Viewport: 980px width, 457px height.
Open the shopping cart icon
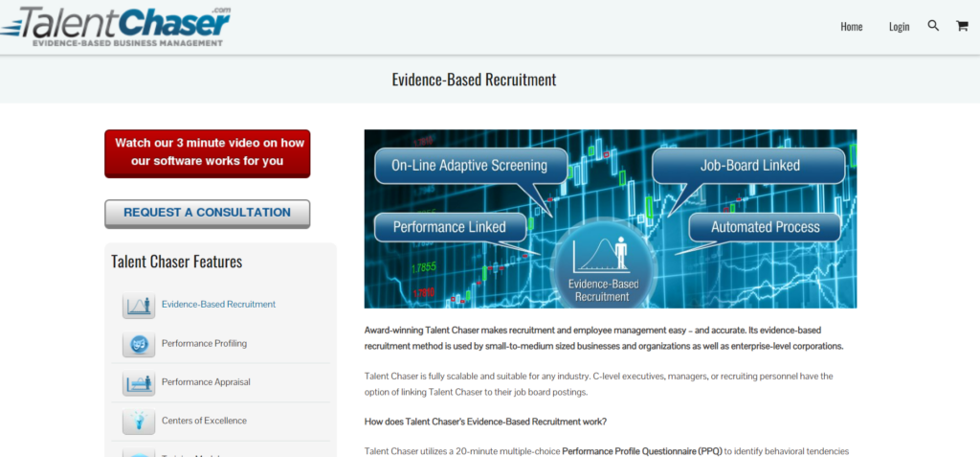[962, 26]
